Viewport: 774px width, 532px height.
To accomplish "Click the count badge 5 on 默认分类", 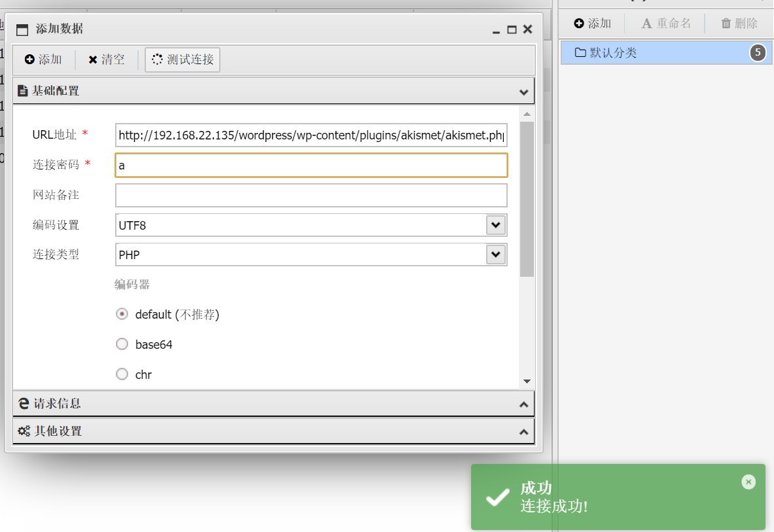I will [758, 52].
